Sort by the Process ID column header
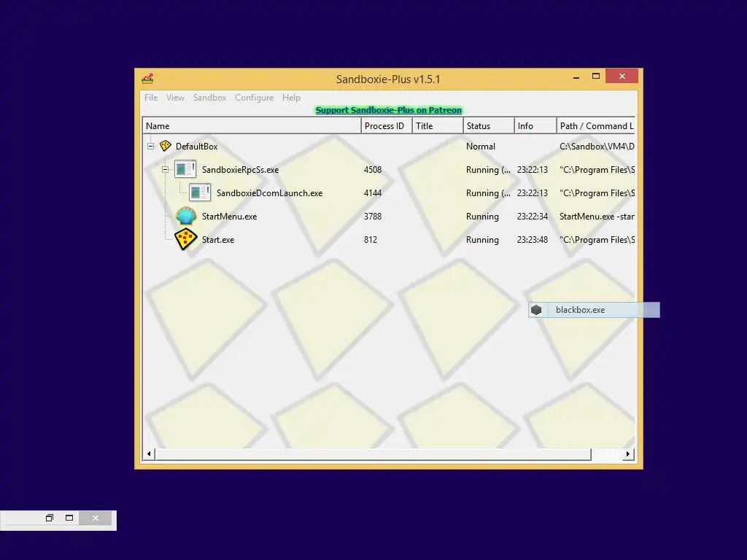The height and width of the screenshot is (560, 747). (x=387, y=125)
